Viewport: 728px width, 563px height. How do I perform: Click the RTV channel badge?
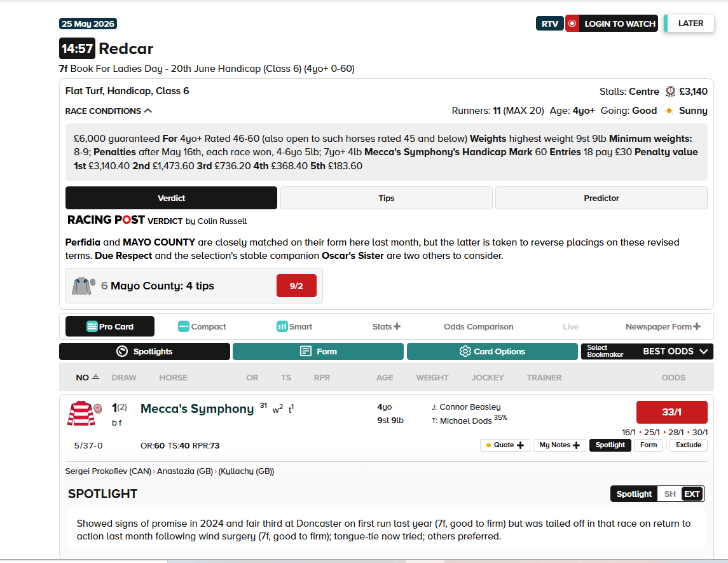click(x=550, y=24)
